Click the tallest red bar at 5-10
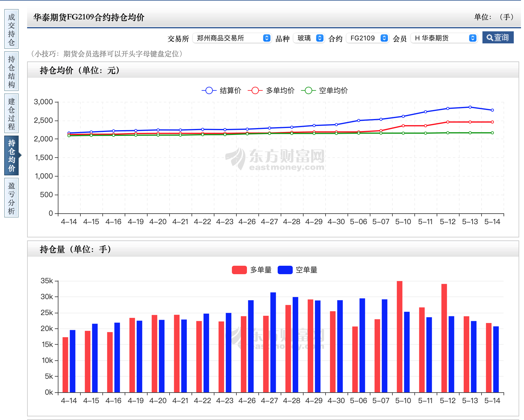The width and height of the screenshot is (524, 420). [x=400, y=337]
